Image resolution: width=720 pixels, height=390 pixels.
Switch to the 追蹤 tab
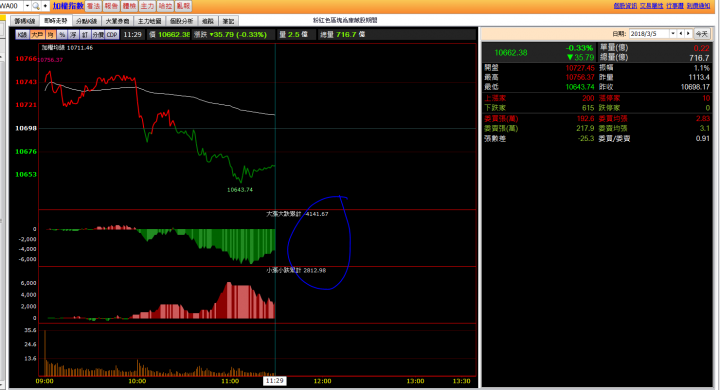(208, 21)
